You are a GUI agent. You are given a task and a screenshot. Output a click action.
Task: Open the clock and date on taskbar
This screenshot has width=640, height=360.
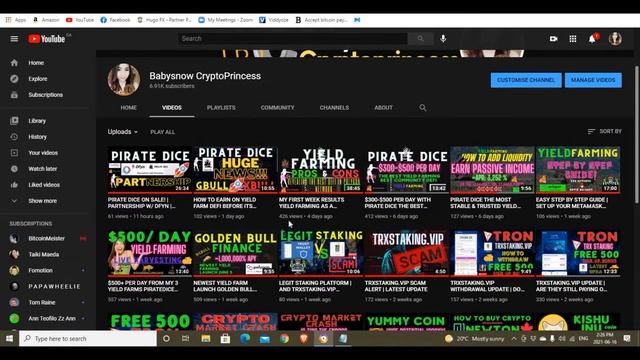pyautogui.click(x=606, y=338)
